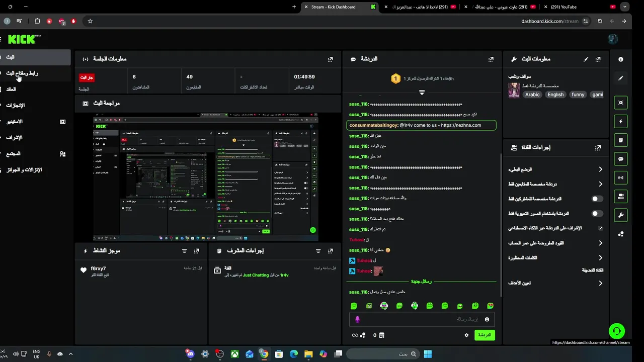Toggle emote-only chat switch

pos(597,214)
